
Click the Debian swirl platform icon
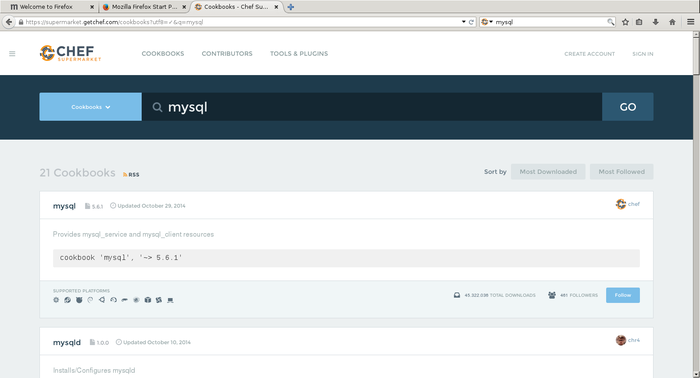(x=91, y=300)
